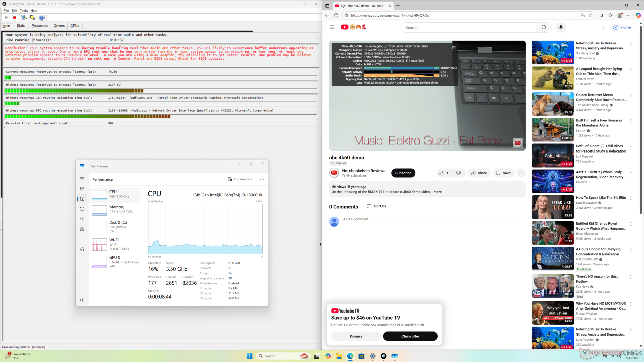
Task: Stop LatencyMon monitoring with red square
Action: pyautogui.click(x=15, y=17)
